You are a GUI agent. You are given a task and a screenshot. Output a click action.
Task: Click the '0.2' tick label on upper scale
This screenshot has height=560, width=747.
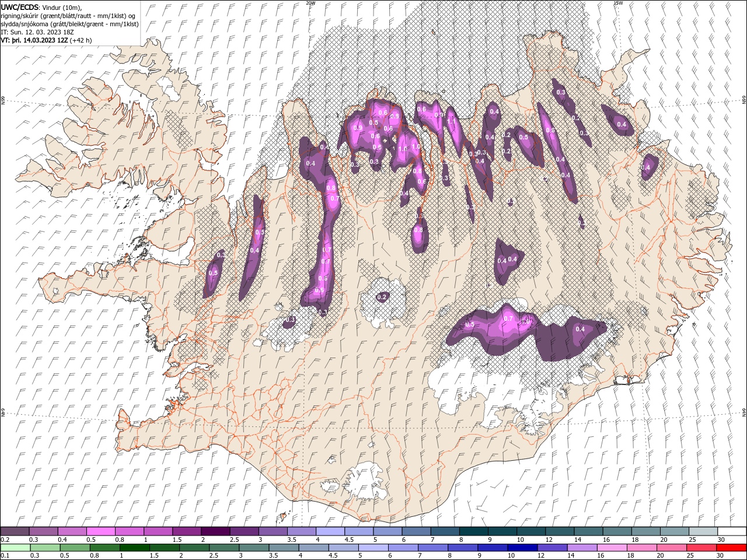click(5, 540)
